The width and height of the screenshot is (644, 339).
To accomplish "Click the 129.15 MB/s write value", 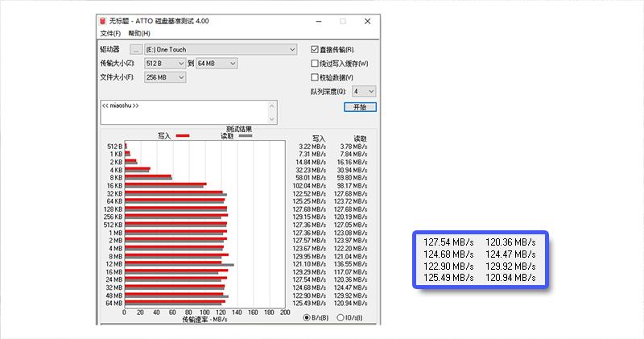I will 309,217.
